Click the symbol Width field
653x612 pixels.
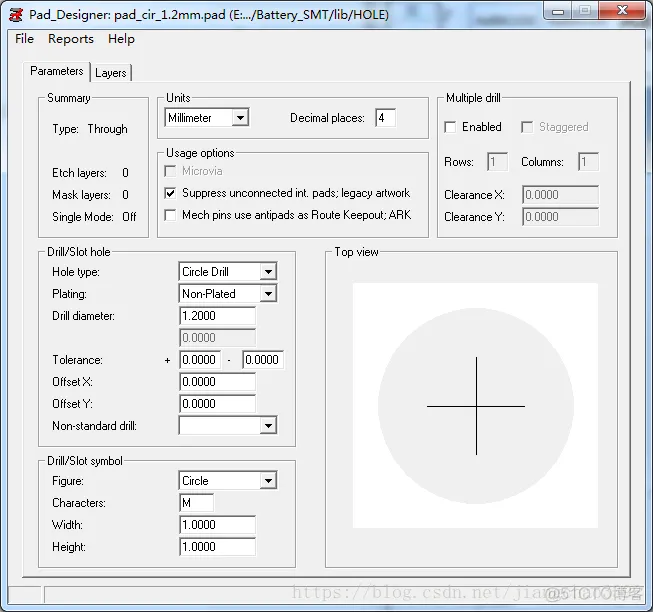tap(217, 525)
